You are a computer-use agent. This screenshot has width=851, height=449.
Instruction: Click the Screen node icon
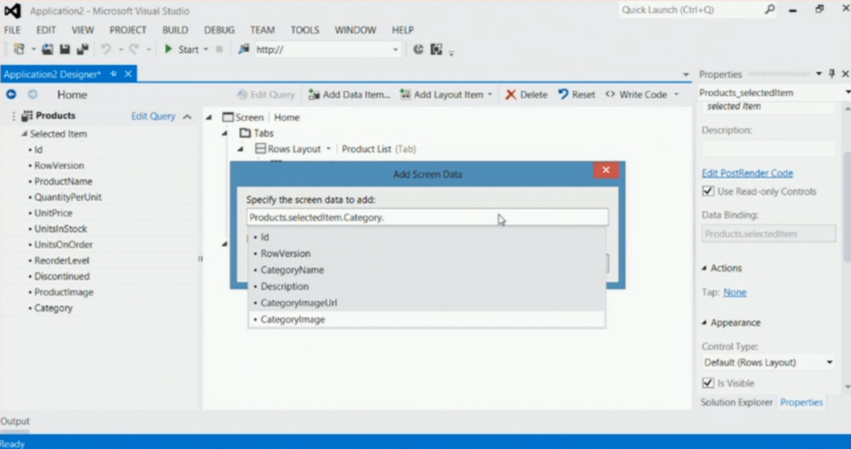coord(228,117)
